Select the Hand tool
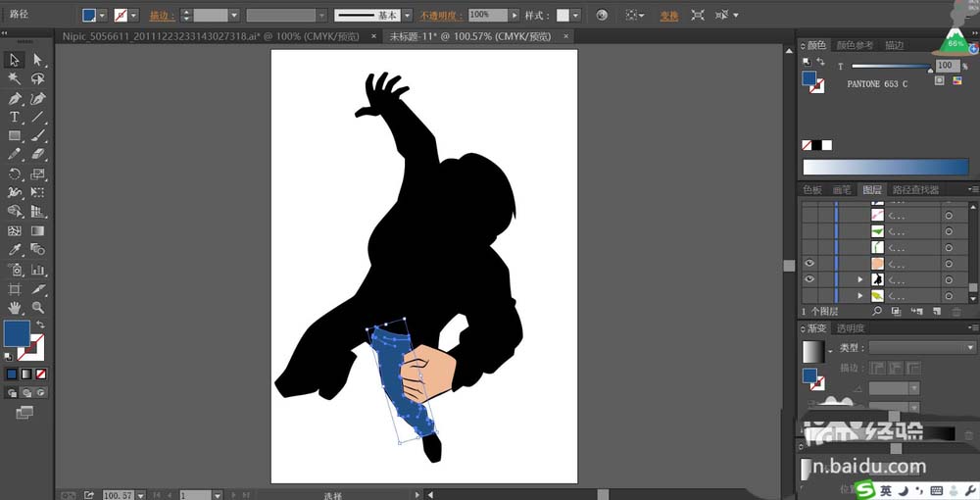Viewport: 980px width, 500px height. click(15, 308)
